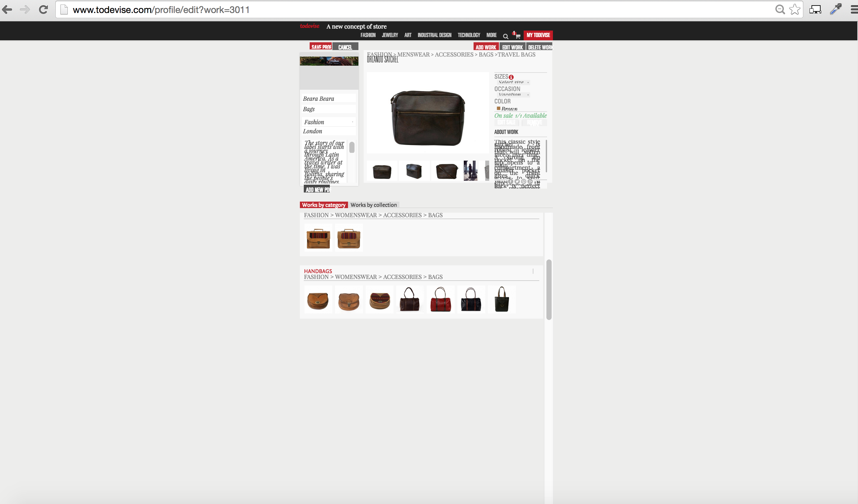Open the black backpack-style handbag work
Screen dimensions: 858x504
point(502,299)
